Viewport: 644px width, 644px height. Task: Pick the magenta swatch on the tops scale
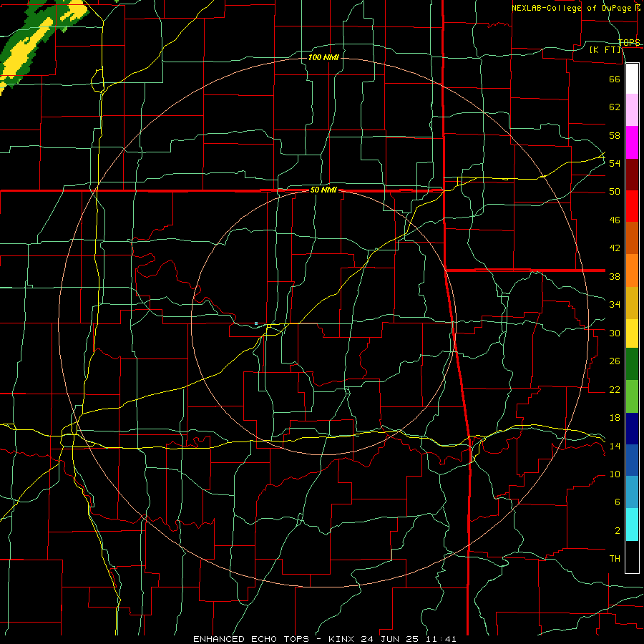632,142
